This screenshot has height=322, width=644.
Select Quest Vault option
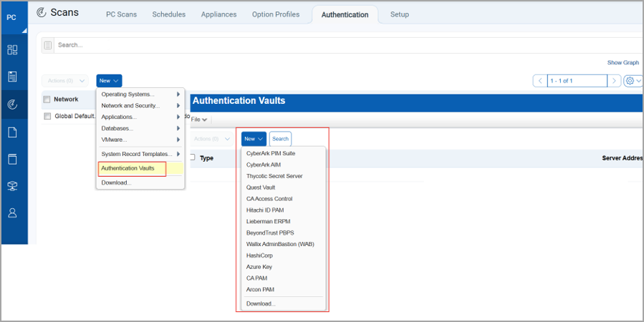pyautogui.click(x=283, y=187)
